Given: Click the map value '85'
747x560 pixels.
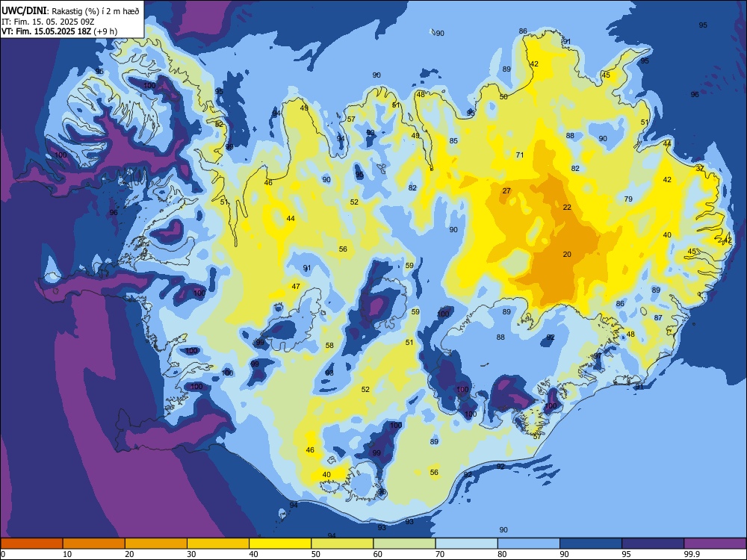Looking at the screenshot, I should pos(453,141).
